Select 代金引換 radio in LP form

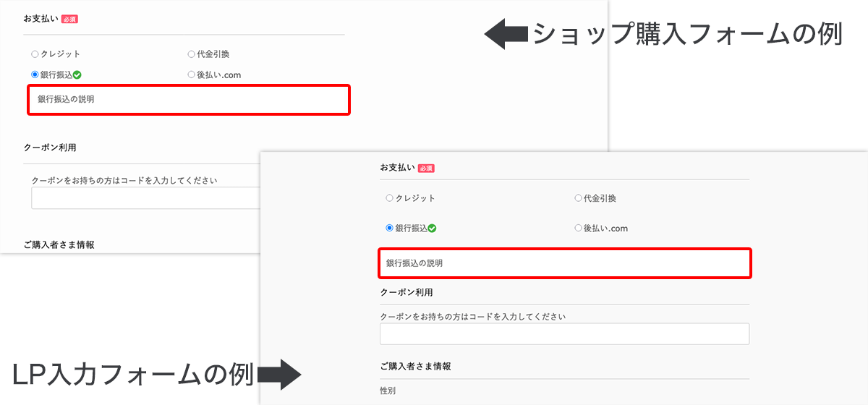pyautogui.click(x=578, y=198)
